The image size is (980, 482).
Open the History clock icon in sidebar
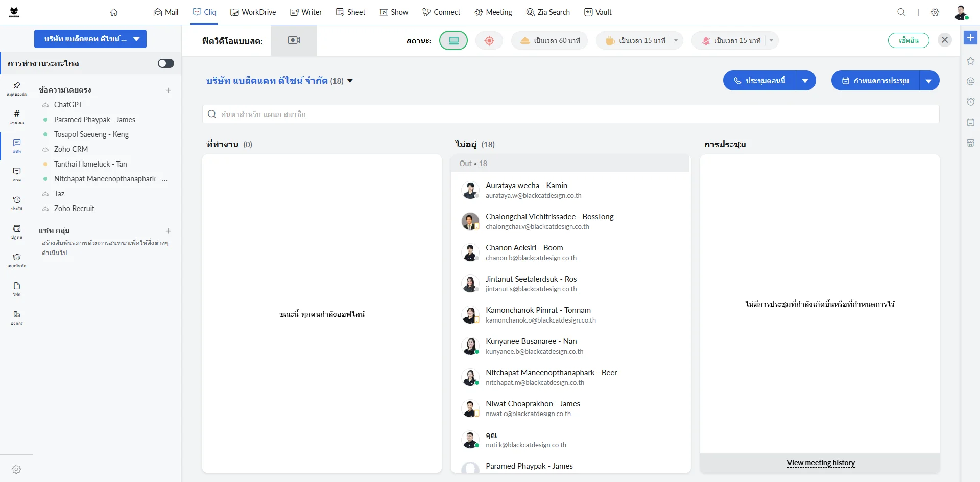17,202
